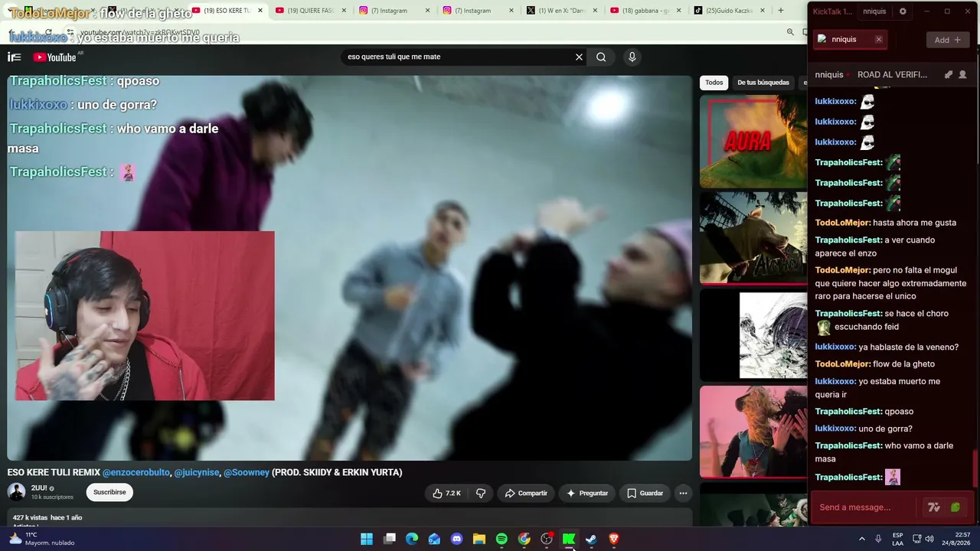Close the nniquis chat tab in KickTalk
The image size is (980, 551).
coord(878,39)
